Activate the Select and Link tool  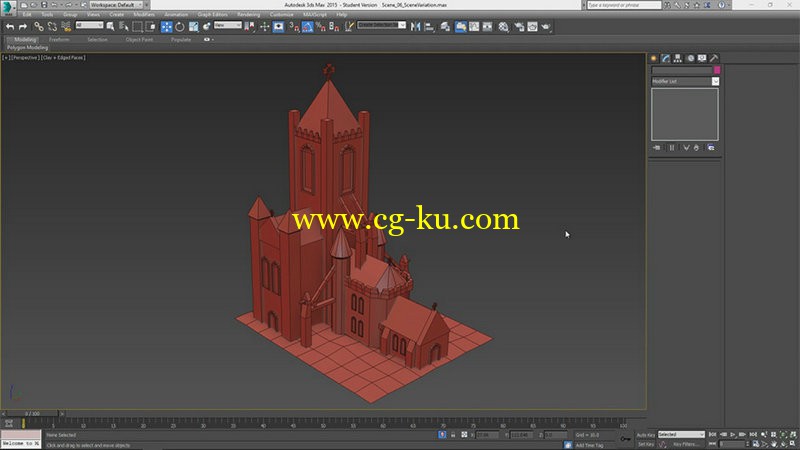coord(39,27)
